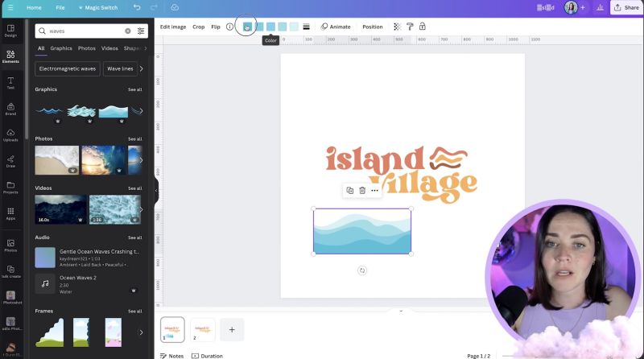The image size is (644, 359).
Task: Open the main hamburger menu
Action: coord(10,7)
